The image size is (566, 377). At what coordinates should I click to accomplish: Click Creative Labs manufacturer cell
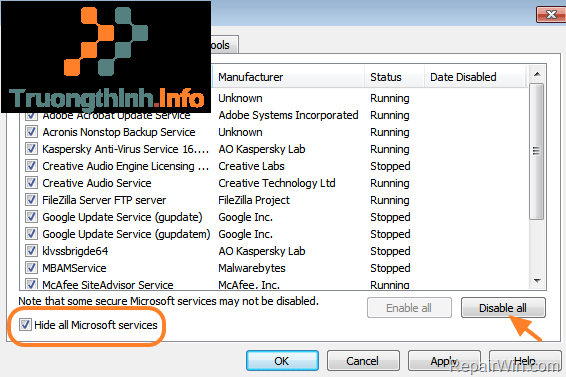coord(252,166)
